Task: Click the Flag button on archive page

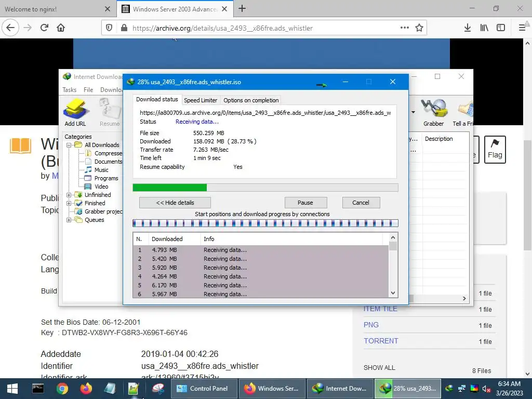Action: pyautogui.click(x=495, y=150)
